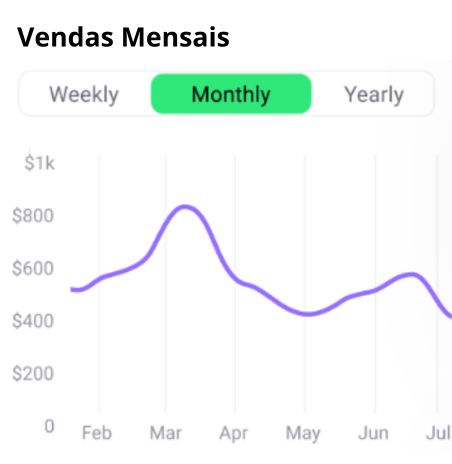Click the May month label

303,434
